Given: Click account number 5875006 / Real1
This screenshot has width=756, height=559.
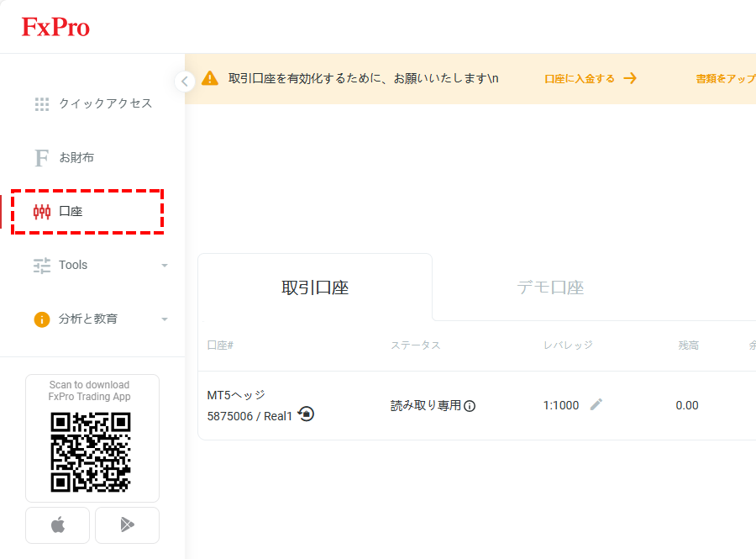Looking at the screenshot, I should (x=249, y=416).
